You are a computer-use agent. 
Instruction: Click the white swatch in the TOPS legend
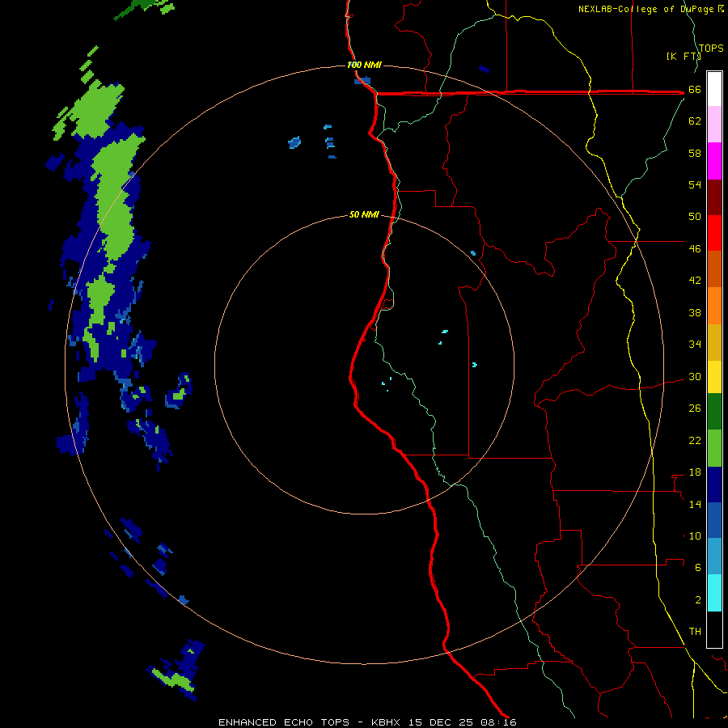click(x=714, y=89)
